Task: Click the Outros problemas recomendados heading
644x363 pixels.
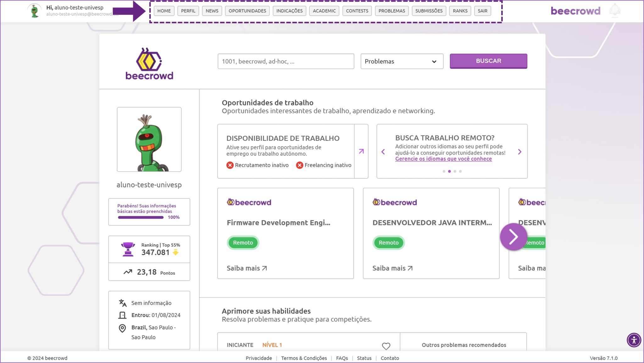Action: coord(464,345)
